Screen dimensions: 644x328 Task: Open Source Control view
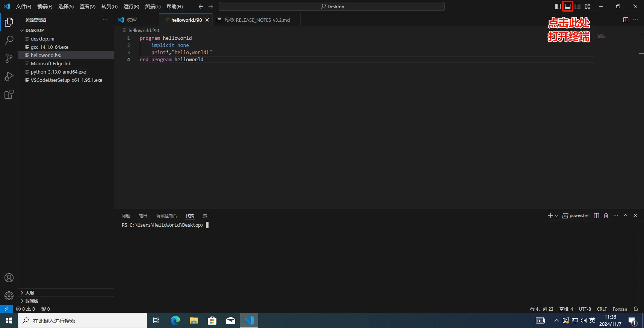[9, 58]
